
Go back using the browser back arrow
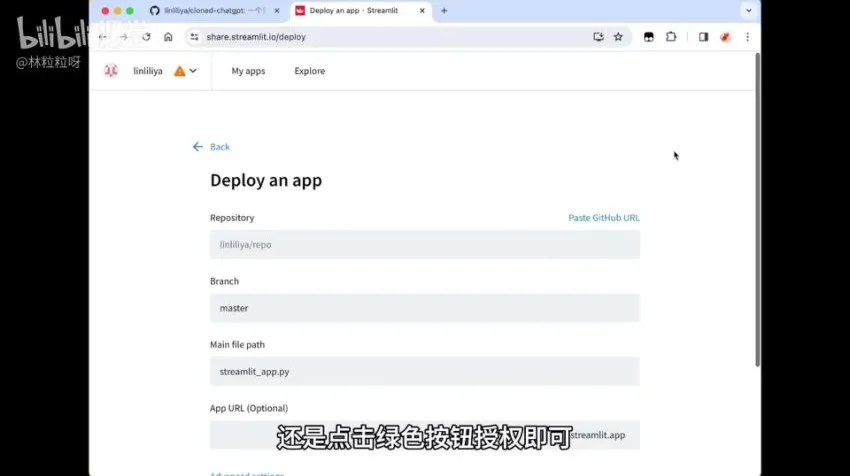pyautogui.click(x=102, y=37)
